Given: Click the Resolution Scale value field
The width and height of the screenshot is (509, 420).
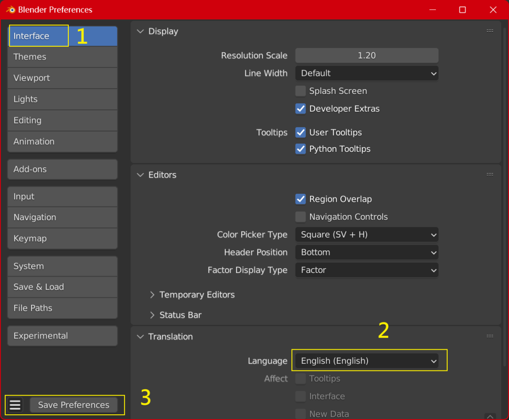Looking at the screenshot, I should tap(367, 56).
